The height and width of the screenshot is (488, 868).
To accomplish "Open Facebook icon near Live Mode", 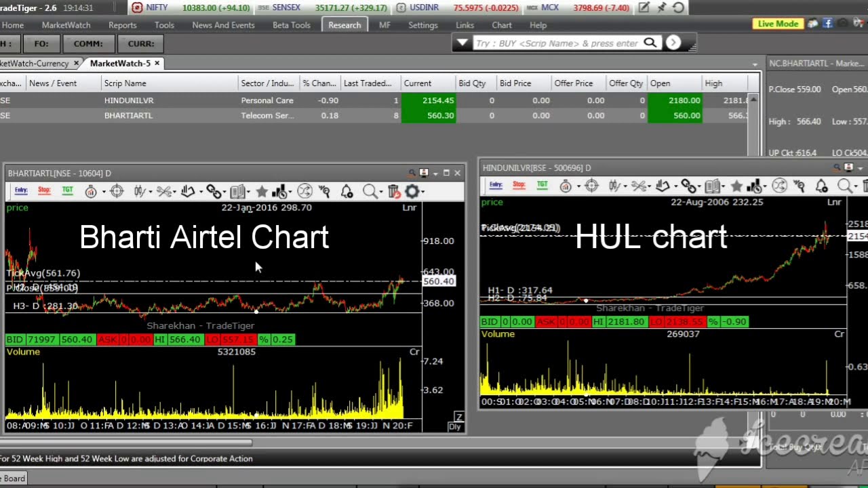I will pos(827,23).
